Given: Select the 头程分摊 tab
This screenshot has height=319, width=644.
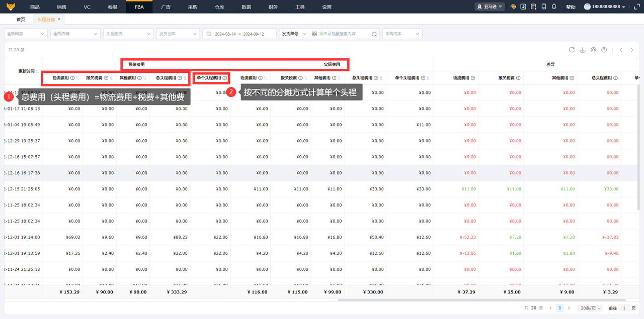Looking at the screenshot, I should click(x=45, y=19).
